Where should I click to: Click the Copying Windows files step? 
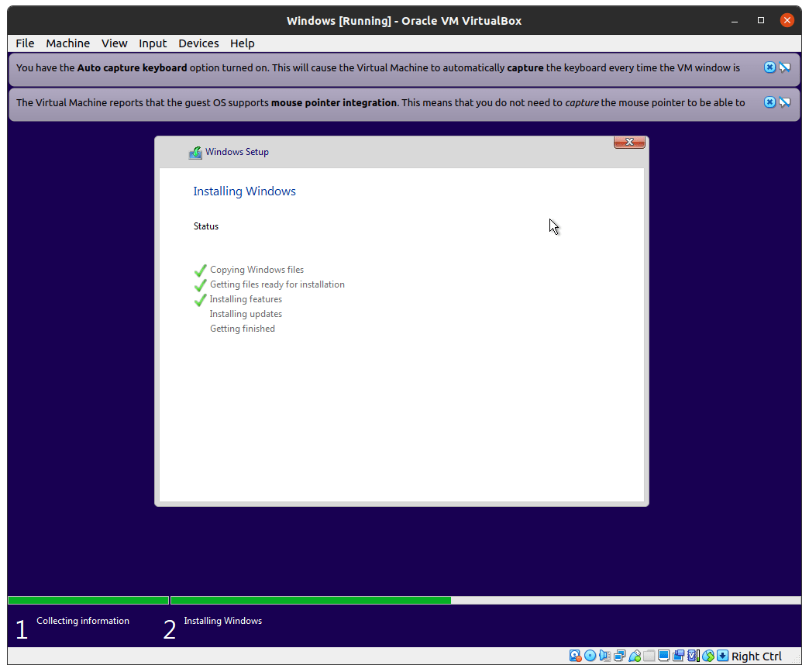(x=257, y=270)
